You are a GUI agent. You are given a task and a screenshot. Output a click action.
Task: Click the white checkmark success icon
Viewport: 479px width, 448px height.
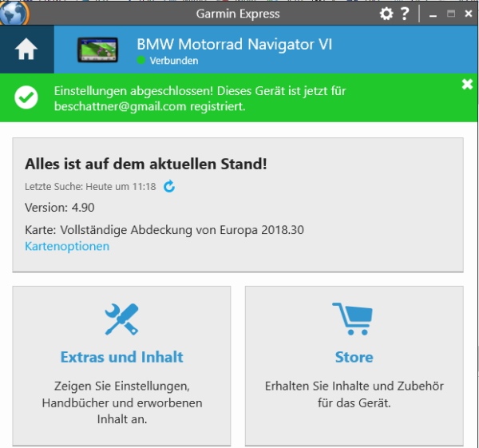26,97
